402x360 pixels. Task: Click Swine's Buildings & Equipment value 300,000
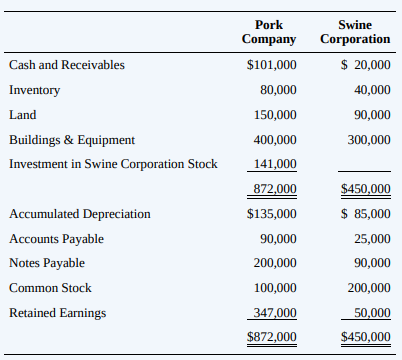click(369, 140)
